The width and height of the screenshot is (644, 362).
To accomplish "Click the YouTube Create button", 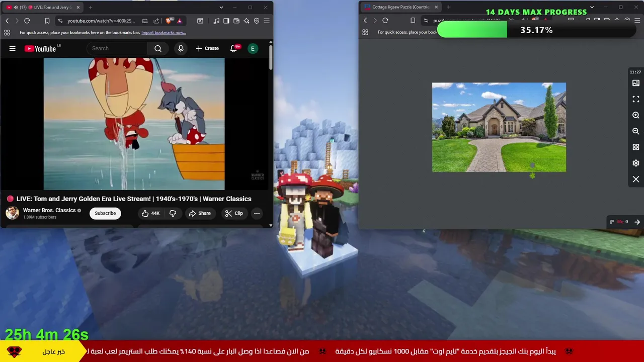I will (x=207, y=48).
